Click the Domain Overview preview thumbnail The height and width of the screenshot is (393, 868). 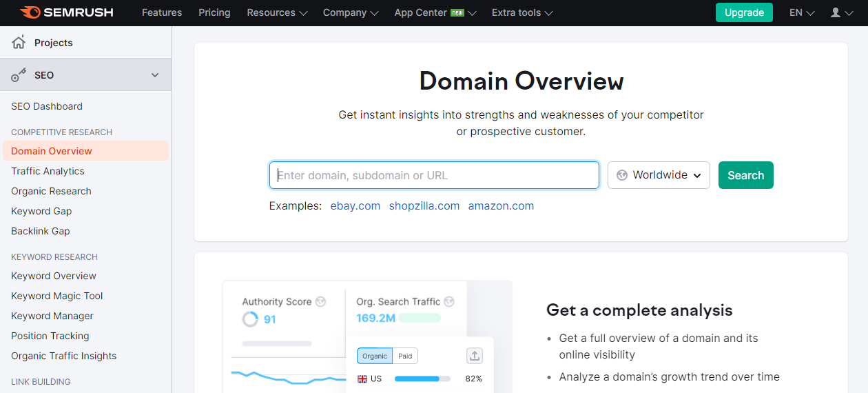coord(367,336)
